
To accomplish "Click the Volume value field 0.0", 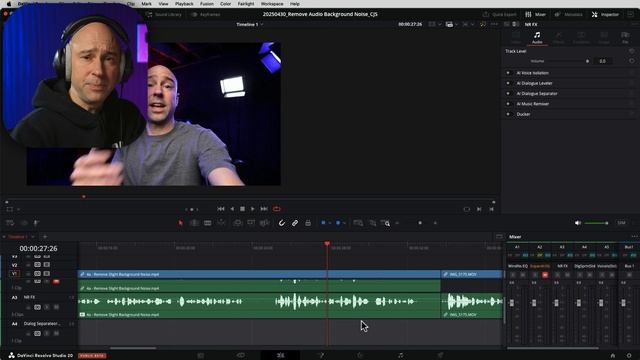I will pos(603,61).
